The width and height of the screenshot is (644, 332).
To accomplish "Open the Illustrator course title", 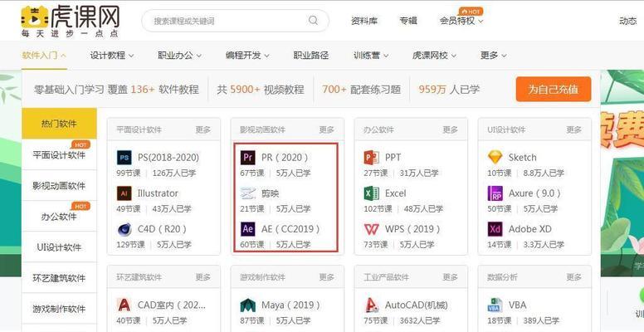I will coord(158,193).
